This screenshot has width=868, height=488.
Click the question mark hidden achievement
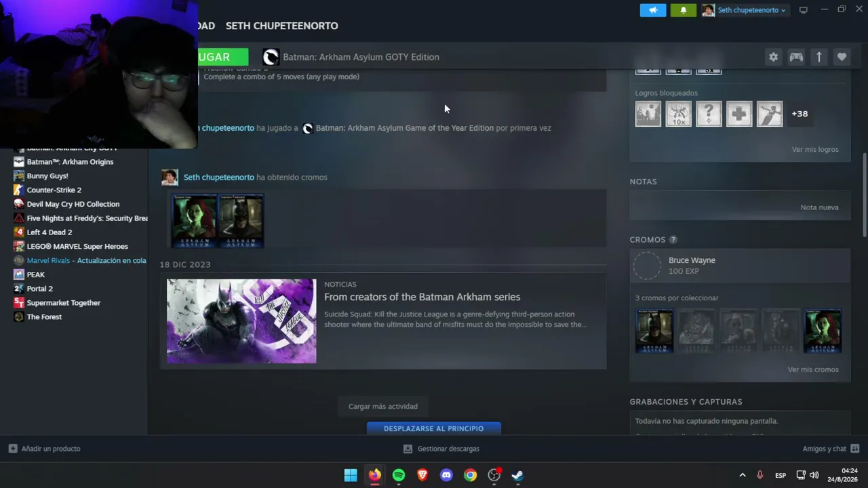pos(709,114)
